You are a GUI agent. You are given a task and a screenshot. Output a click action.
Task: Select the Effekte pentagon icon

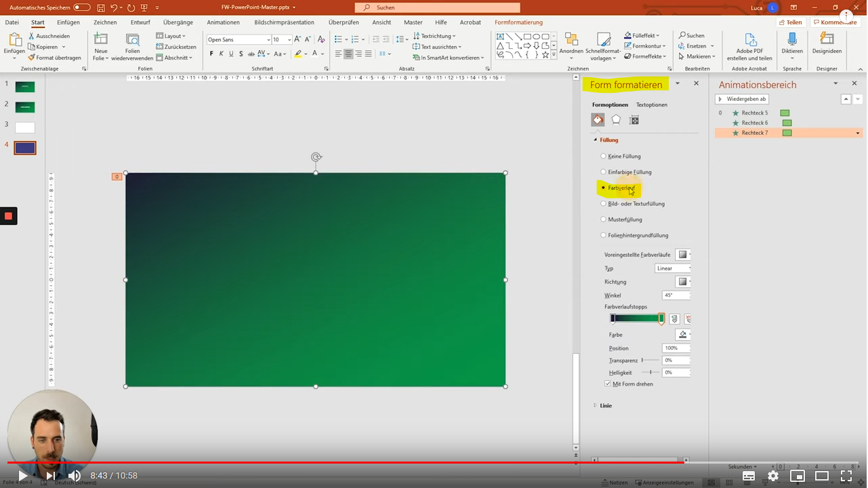click(x=616, y=120)
